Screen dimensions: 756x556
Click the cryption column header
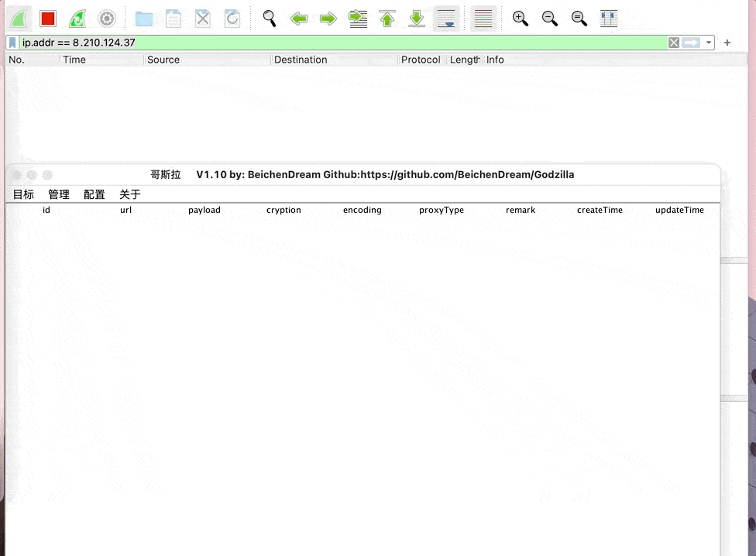pos(283,210)
